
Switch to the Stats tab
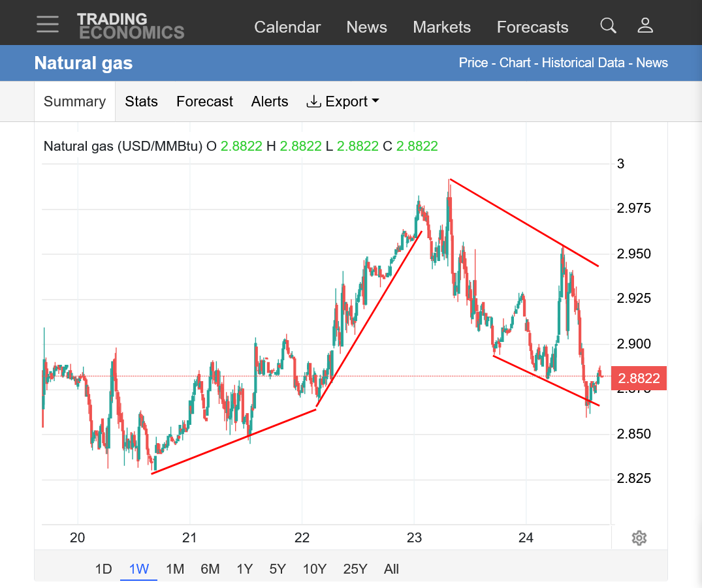(x=141, y=102)
